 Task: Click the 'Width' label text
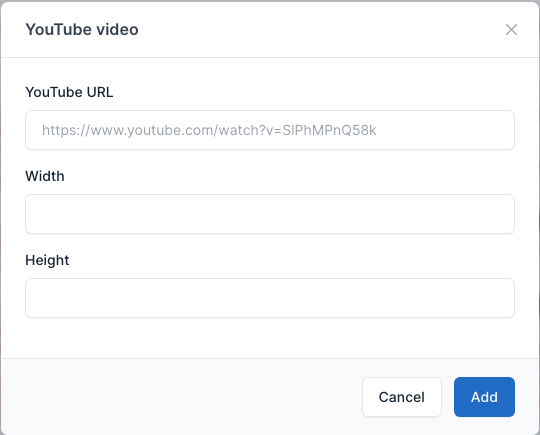pyautogui.click(x=45, y=176)
